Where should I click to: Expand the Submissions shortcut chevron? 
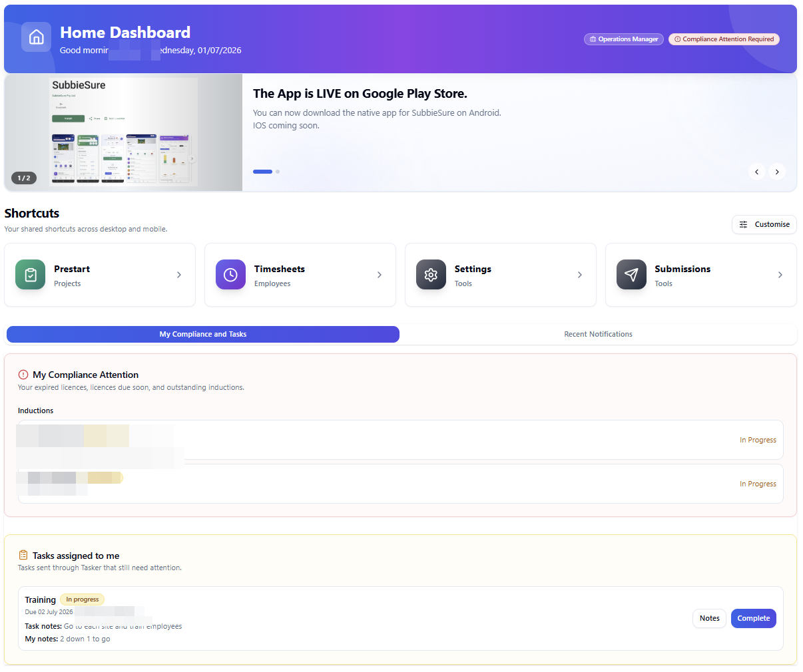780,275
